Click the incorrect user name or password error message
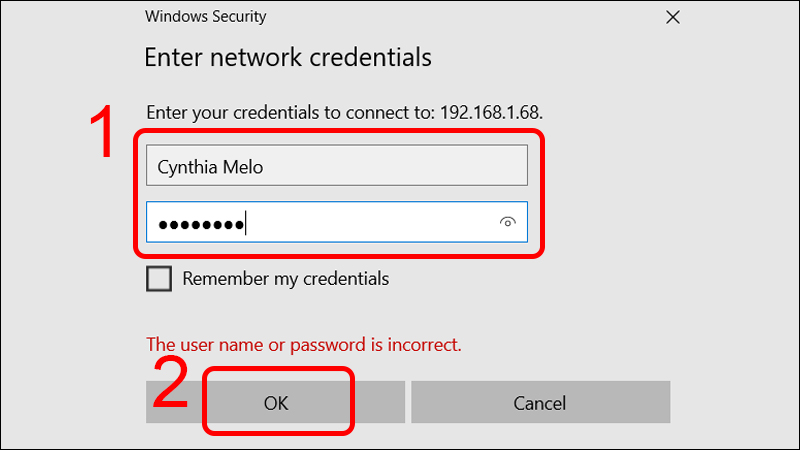 tap(304, 345)
